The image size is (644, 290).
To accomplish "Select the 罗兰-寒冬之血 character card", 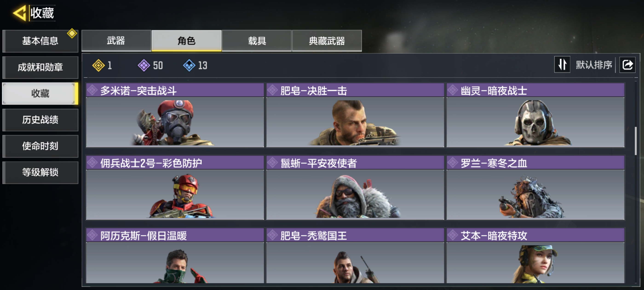I will click(535, 188).
